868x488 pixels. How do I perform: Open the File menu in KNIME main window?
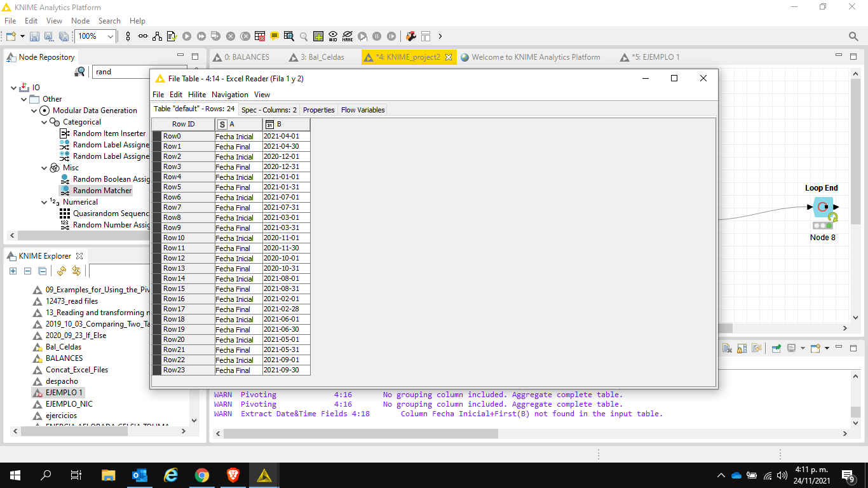[x=10, y=20]
